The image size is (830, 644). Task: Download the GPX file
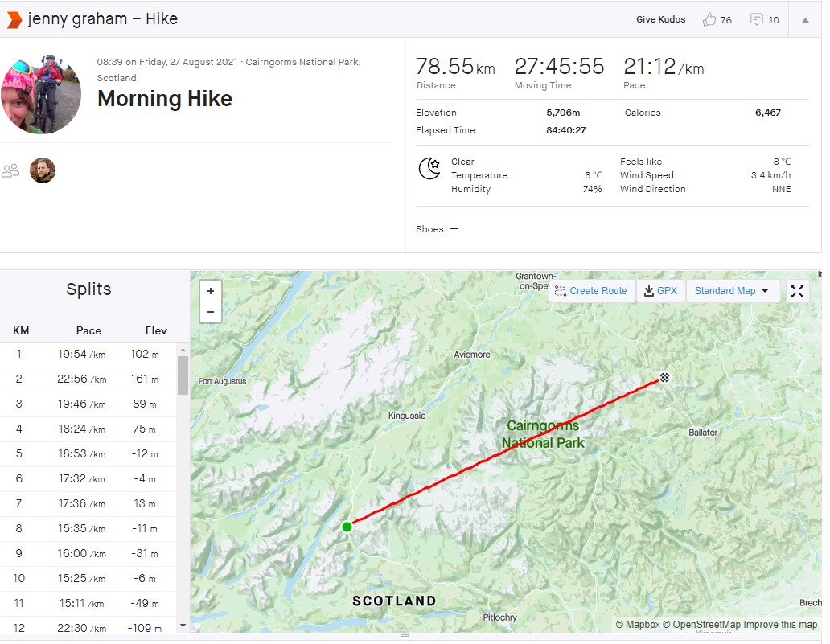(x=660, y=291)
